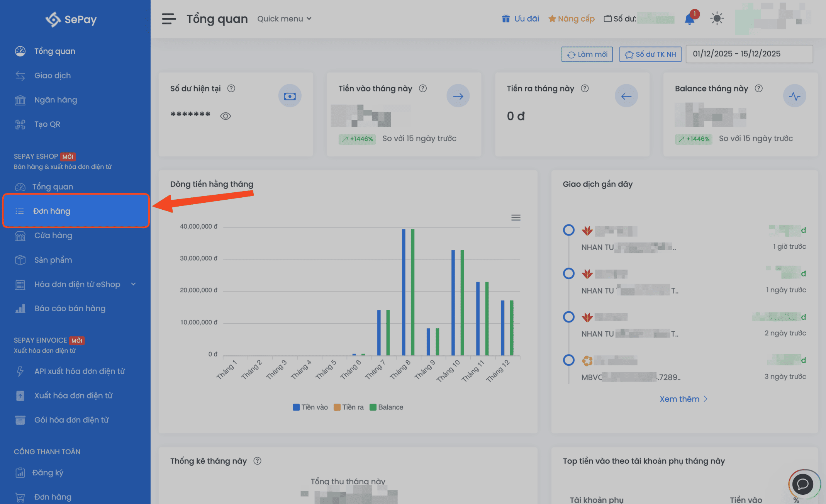Open the Quick menu dropdown
826x504 pixels.
pos(284,19)
